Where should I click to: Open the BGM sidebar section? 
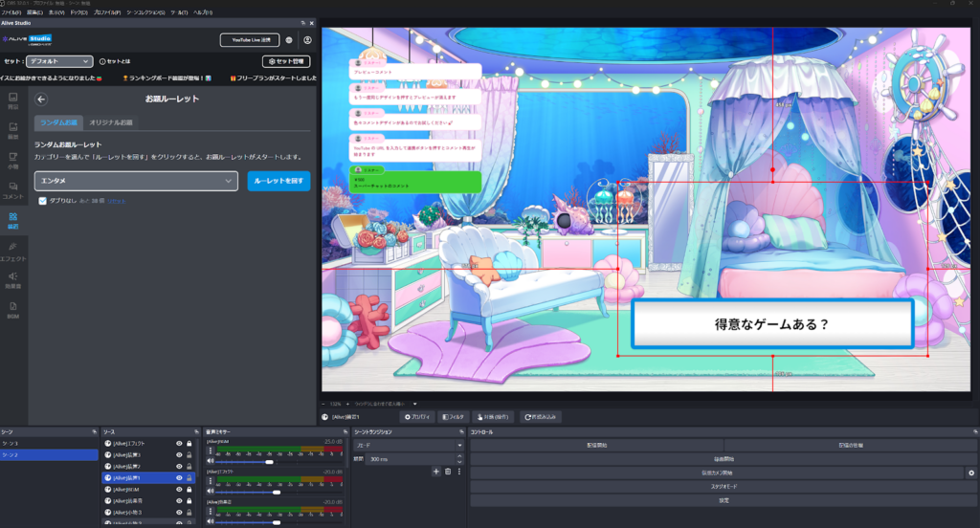[x=13, y=310]
